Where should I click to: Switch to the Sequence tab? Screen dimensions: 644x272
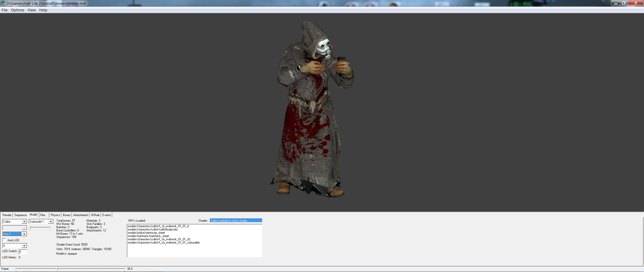(20, 215)
